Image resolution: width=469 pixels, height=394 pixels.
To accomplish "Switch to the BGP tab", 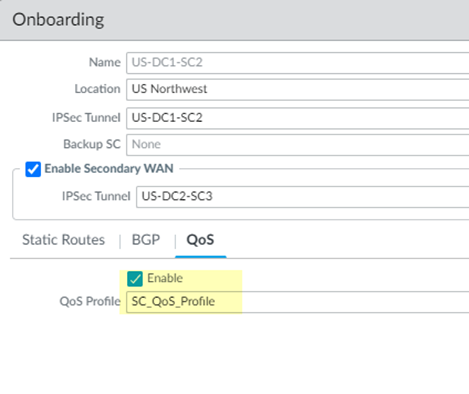I will pos(146,240).
